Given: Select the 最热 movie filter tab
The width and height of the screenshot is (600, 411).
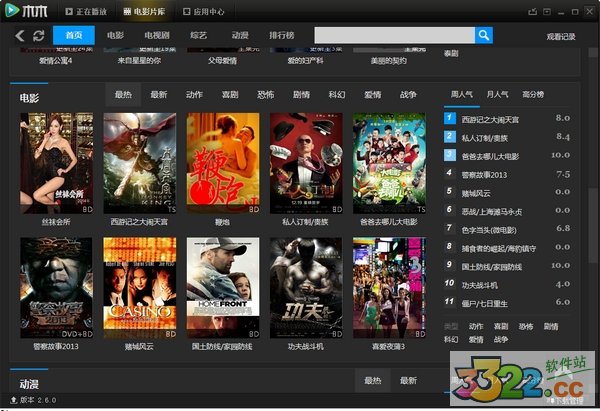Looking at the screenshot, I should (x=123, y=95).
